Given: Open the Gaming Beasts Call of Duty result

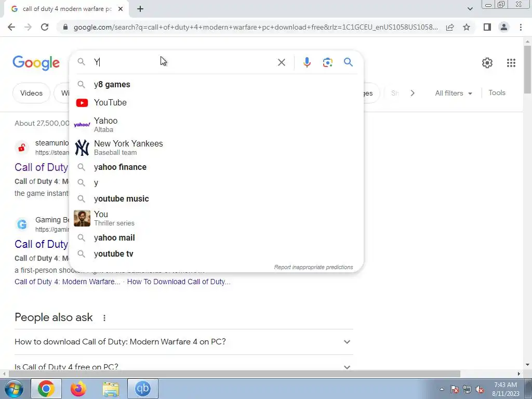Looking at the screenshot, I should 42,244.
